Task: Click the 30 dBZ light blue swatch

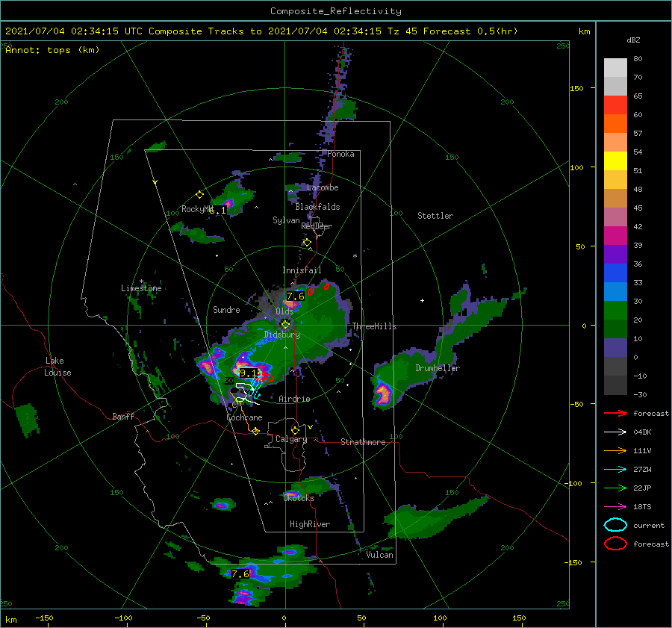Action: (615, 291)
